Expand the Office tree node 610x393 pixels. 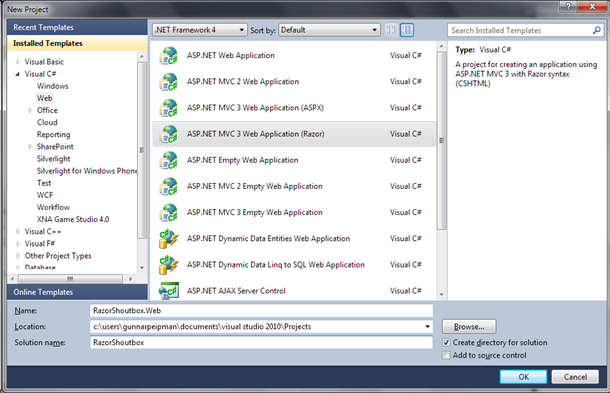pyautogui.click(x=30, y=111)
